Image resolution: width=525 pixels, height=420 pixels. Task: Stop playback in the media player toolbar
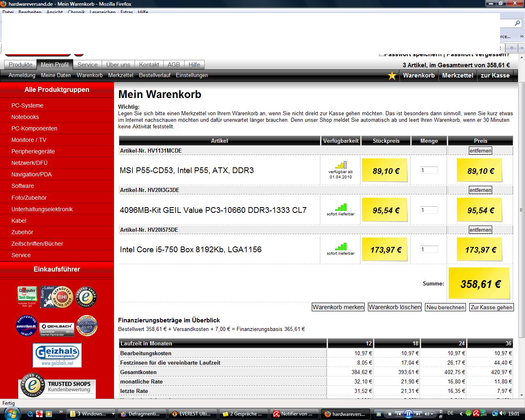click(x=390, y=414)
